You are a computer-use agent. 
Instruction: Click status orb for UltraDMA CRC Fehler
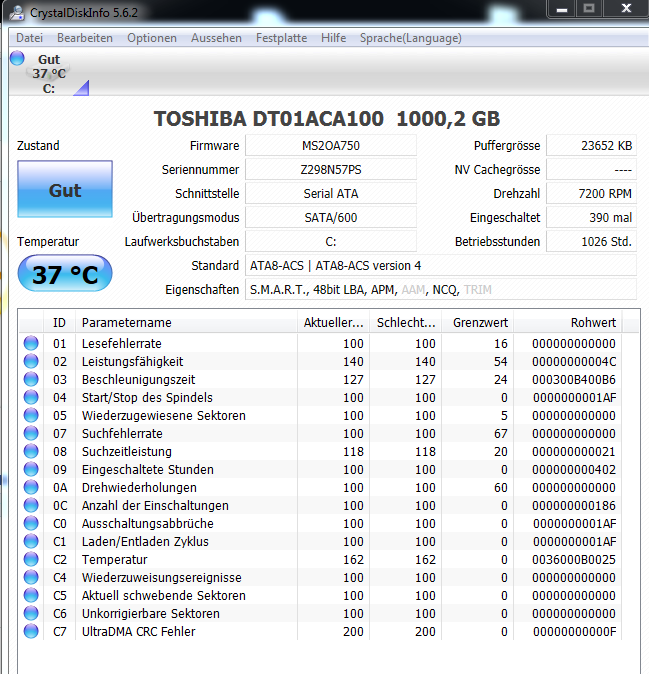pos(31,631)
